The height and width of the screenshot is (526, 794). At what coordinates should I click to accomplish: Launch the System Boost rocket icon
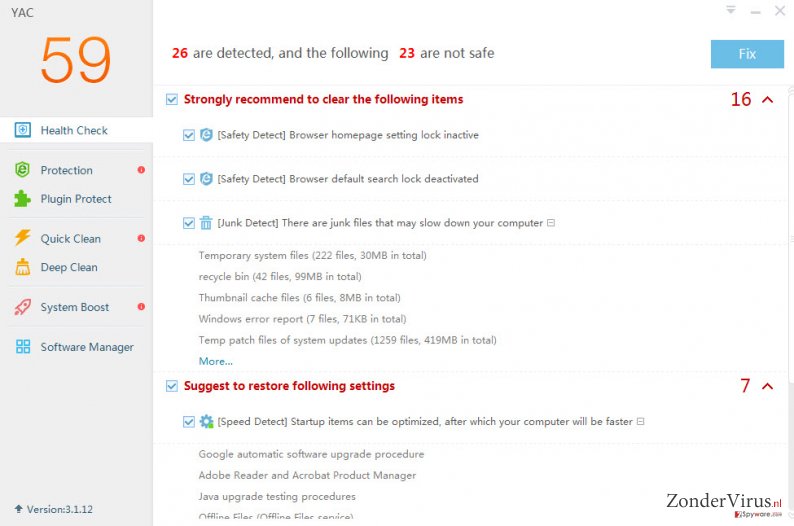point(22,307)
